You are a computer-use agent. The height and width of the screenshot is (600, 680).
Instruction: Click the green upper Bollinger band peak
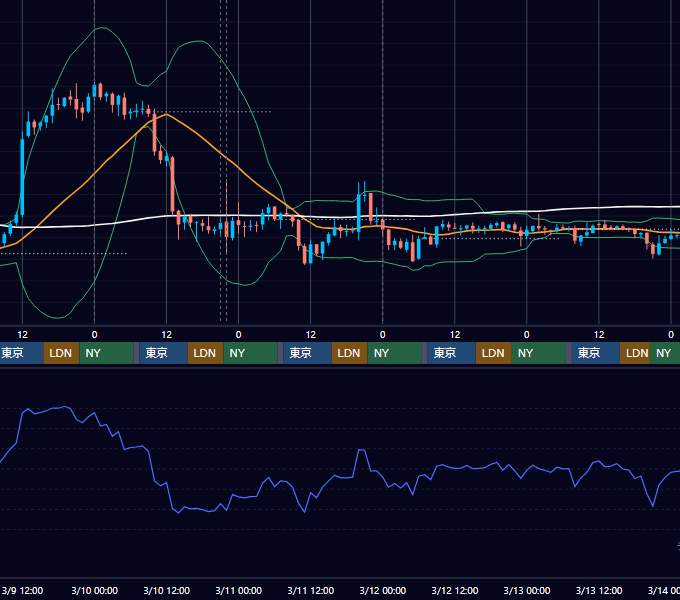pos(101,28)
